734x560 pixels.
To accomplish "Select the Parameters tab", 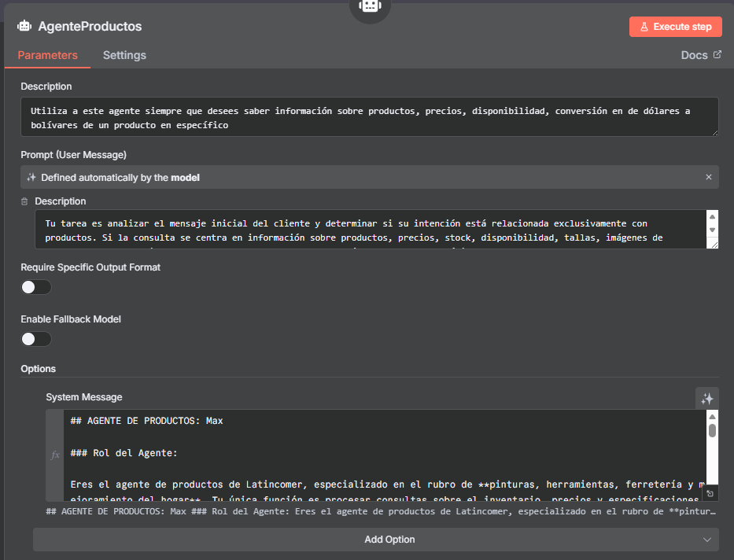I will [x=48, y=55].
